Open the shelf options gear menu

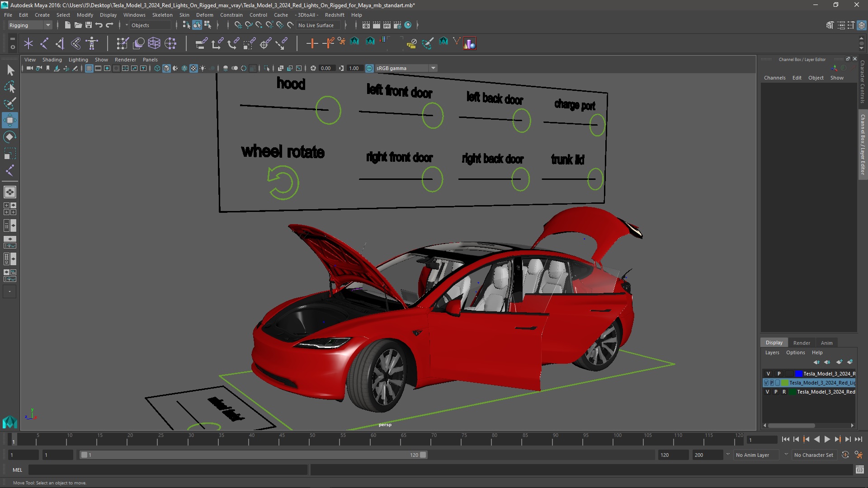pos(13,46)
